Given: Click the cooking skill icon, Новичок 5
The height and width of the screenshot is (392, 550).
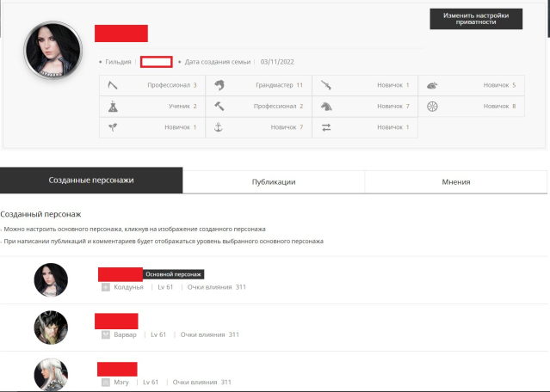Looking at the screenshot, I should pyautogui.click(x=432, y=85).
